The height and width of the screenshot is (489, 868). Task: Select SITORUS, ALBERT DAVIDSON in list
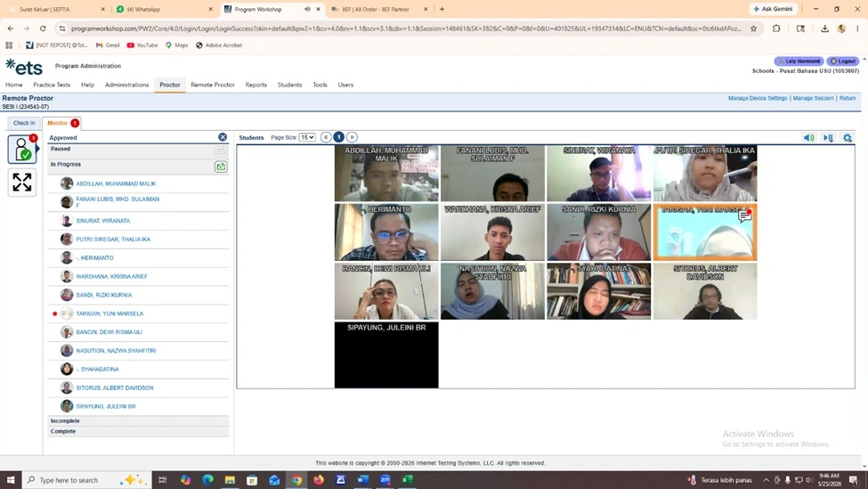click(115, 387)
